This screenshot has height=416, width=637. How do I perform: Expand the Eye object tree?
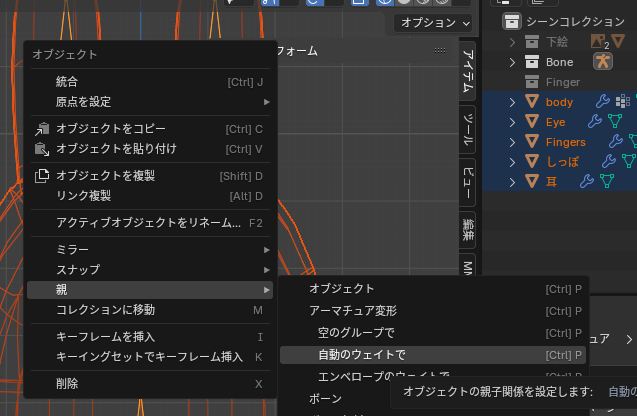point(512,122)
